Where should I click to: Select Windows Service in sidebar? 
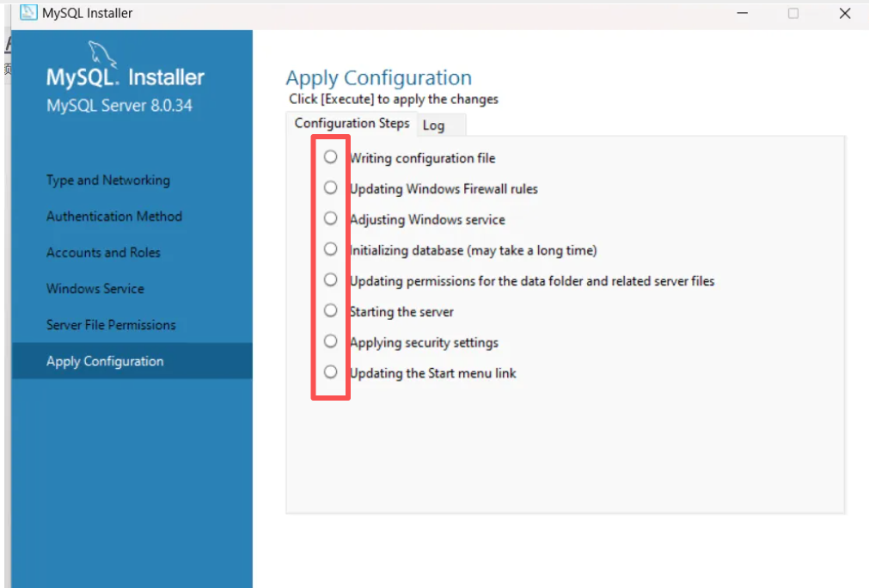[95, 289]
